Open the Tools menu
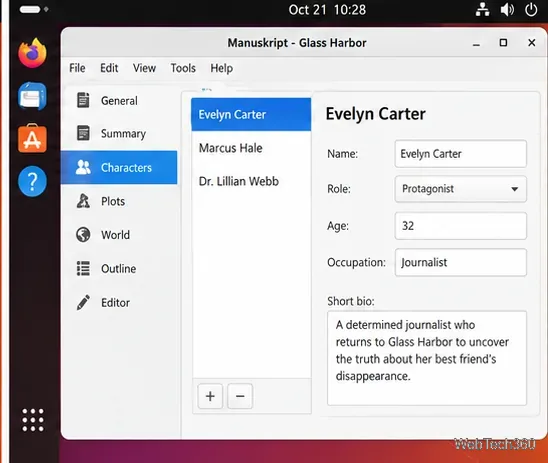548x463 pixels. click(183, 68)
